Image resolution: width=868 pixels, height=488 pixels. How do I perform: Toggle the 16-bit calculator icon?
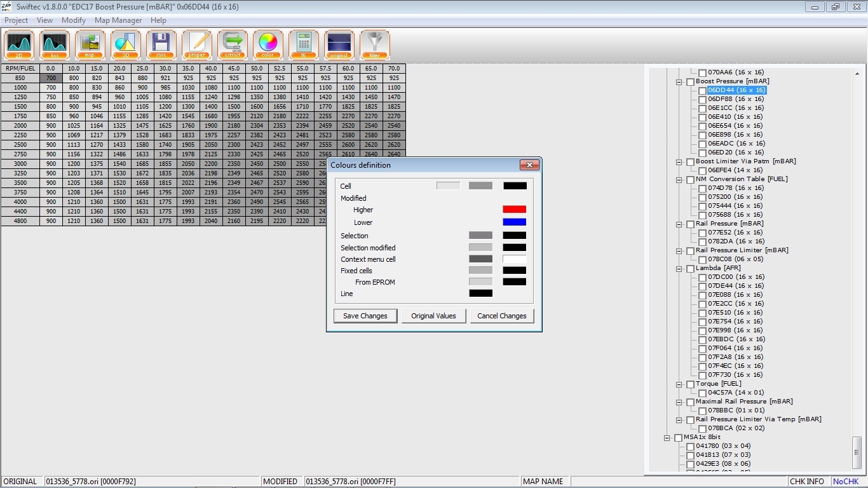304,45
